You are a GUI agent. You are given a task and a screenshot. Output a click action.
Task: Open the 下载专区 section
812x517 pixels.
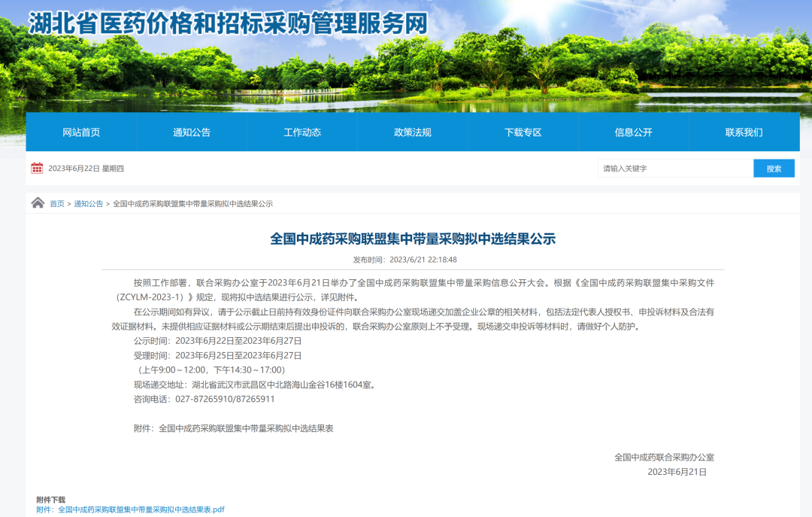point(523,132)
